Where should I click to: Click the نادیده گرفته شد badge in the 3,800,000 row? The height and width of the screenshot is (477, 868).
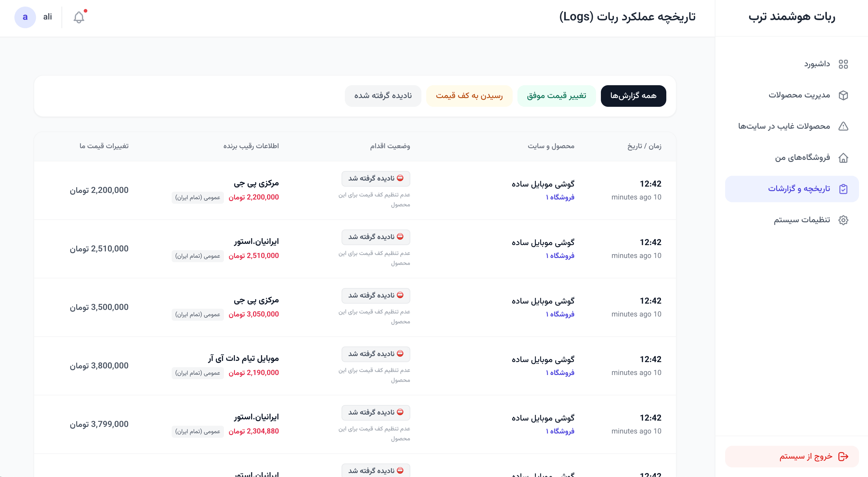point(376,354)
